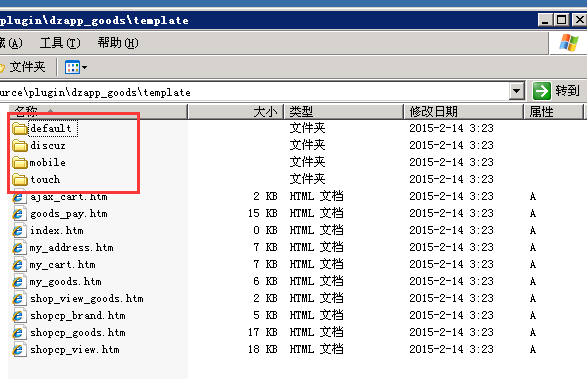Image resolution: width=587 pixels, height=379 pixels.
Task: Open the default folder icon
Action: (20, 128)
